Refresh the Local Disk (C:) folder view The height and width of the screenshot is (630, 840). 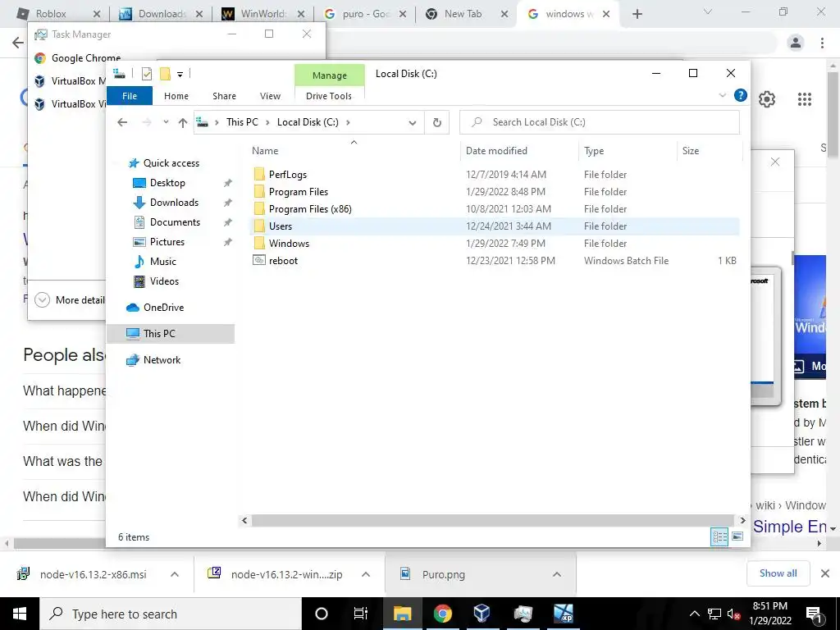pyautogui.click(x=437, y=123)
